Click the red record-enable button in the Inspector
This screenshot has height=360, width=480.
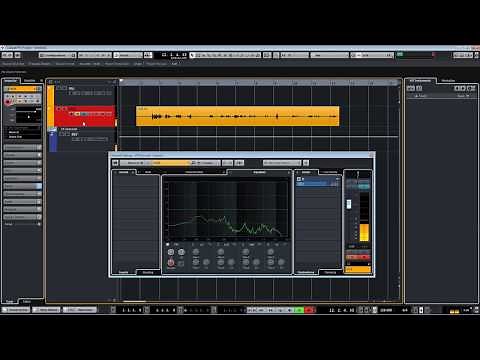[8, 102]
